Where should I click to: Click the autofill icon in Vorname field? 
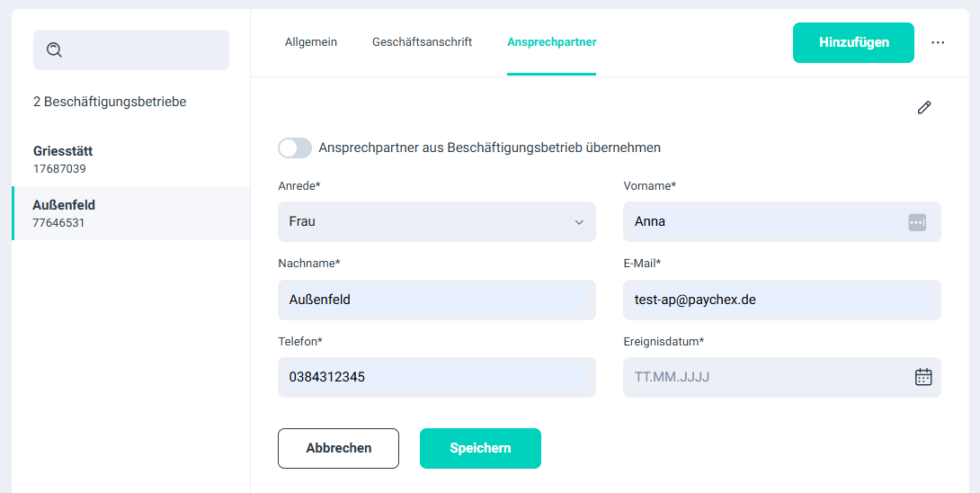(x=917, y=222)
